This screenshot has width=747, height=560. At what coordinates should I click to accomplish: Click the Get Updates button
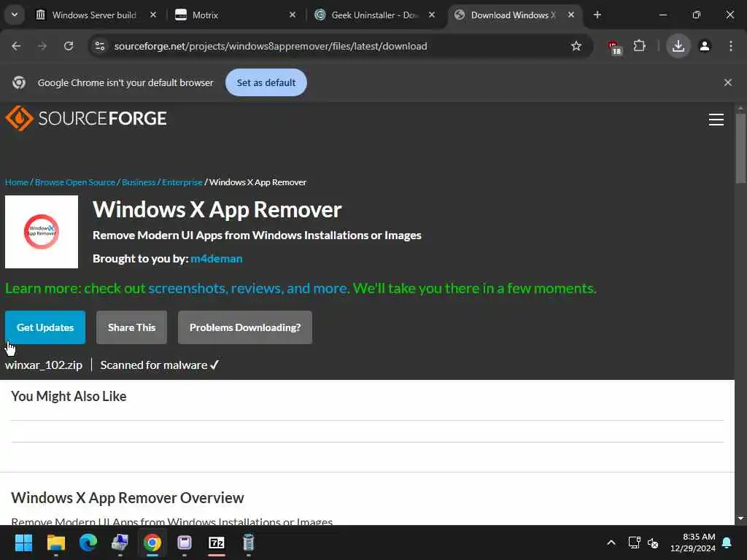[x=45, y=327]
